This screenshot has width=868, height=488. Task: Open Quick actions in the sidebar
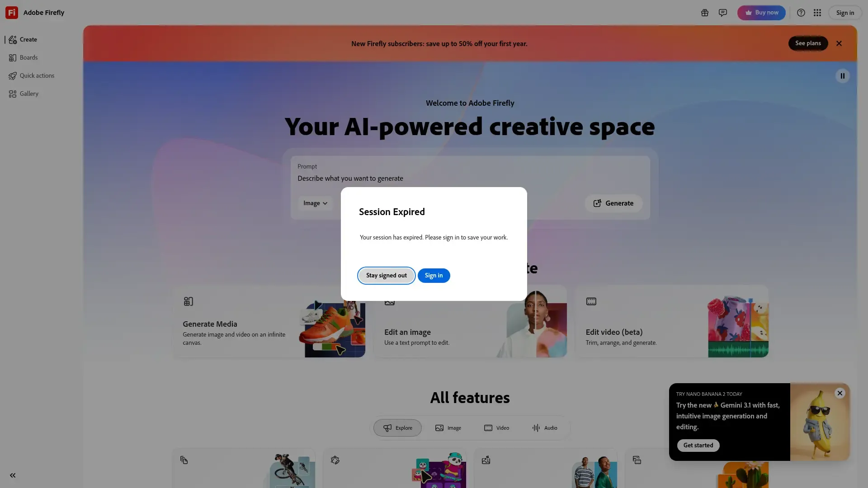(37, 76)
